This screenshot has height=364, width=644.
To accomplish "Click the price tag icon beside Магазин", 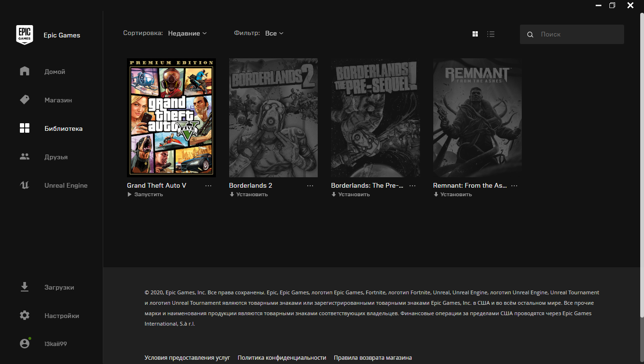I will click(25, 100).
